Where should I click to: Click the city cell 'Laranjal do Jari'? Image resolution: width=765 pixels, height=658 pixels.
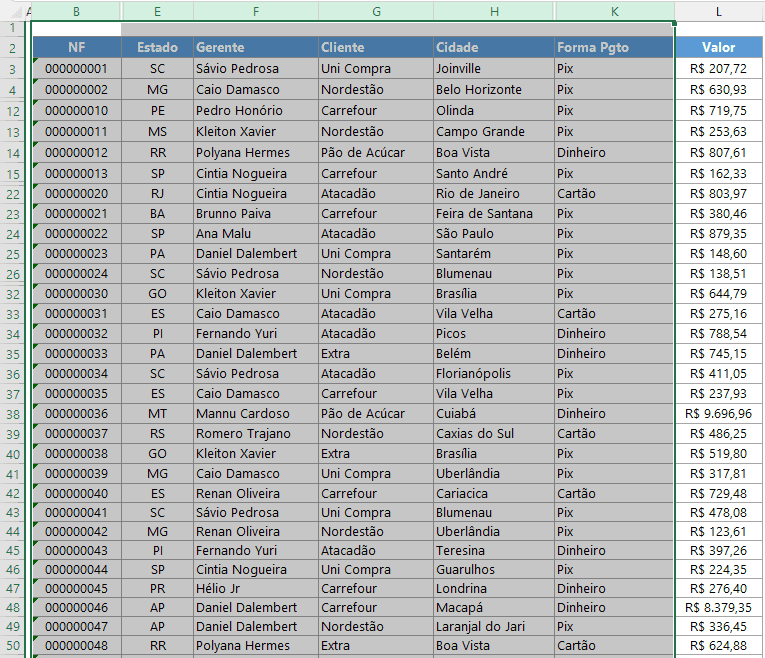pos(493,626)
